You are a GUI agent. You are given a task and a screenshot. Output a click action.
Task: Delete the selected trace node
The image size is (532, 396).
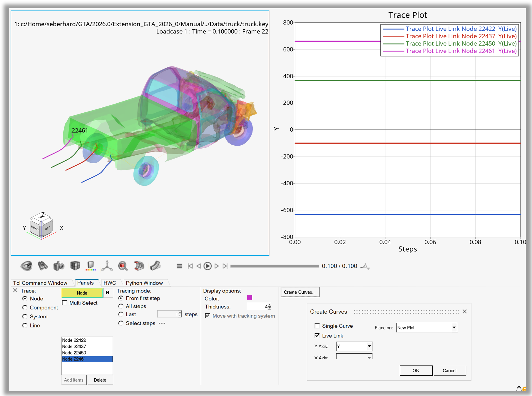100,380
